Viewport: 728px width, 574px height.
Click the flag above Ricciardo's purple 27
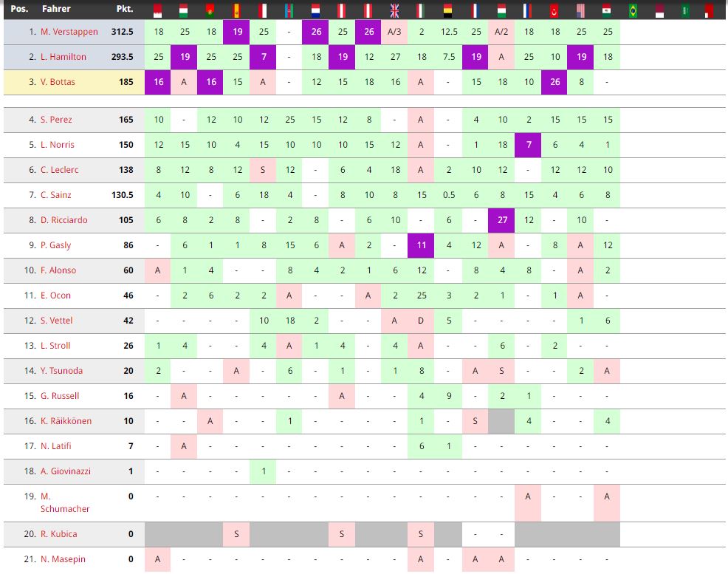pos(501,10)
